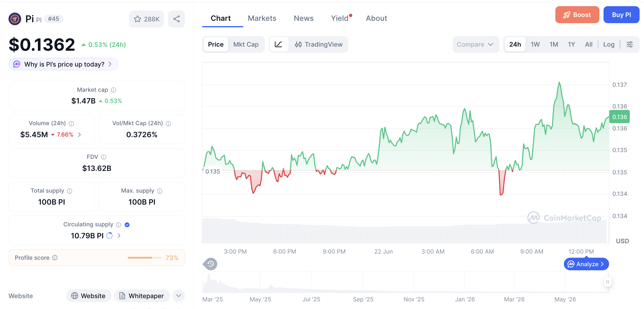The width and height of the screenshot is (644, 309).
Task: Open the Website link button
Action: pyautogui.click(x=89, y=296)
